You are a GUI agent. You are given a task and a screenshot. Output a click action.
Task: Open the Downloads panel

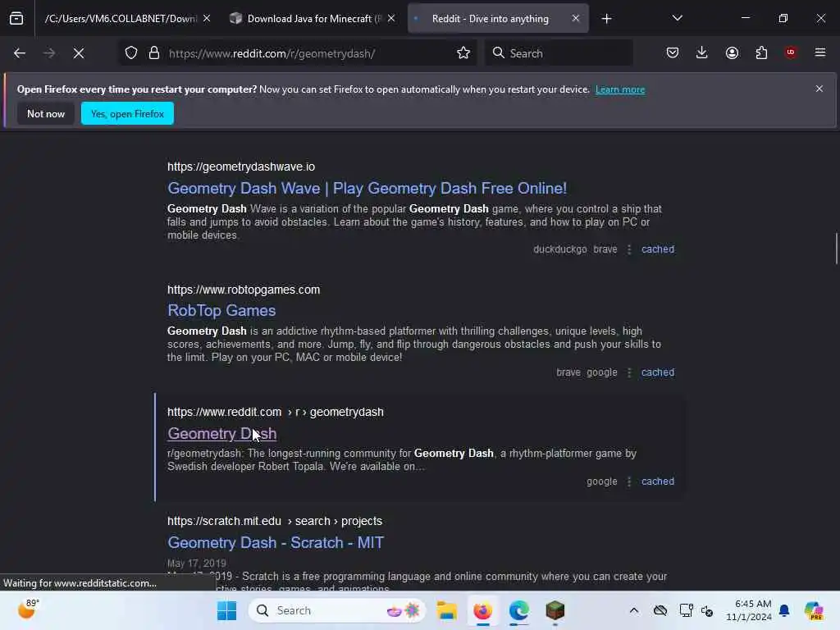point(702,52)
